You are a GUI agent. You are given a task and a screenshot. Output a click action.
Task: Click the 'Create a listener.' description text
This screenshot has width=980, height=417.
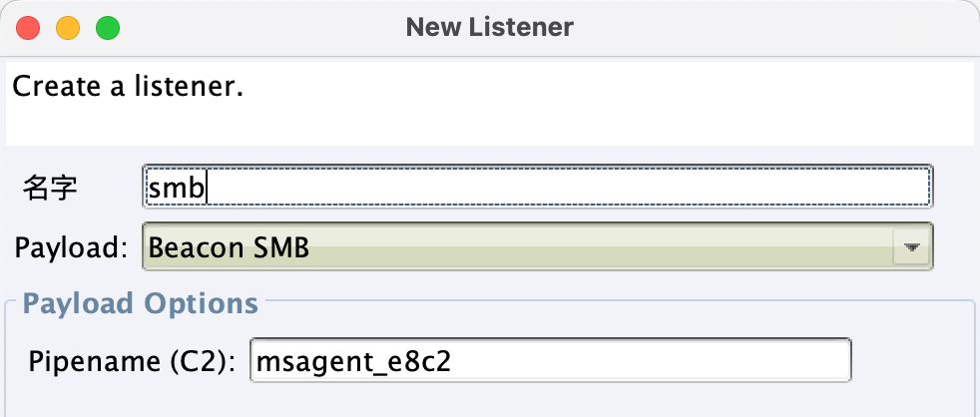click(x=128, y=86)
